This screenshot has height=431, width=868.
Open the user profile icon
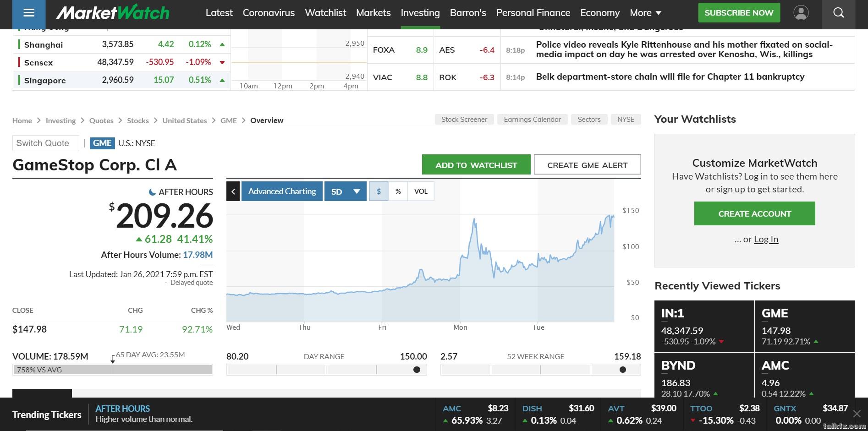click(x=801, y=13)
